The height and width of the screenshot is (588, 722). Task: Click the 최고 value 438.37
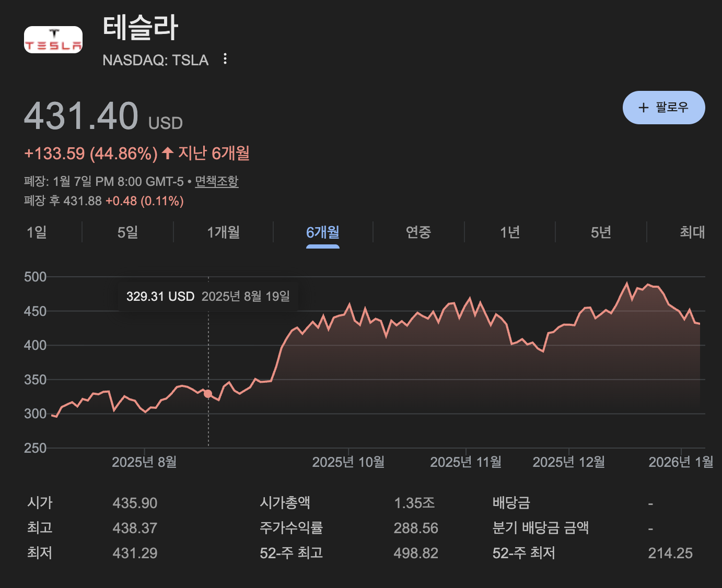135,528
